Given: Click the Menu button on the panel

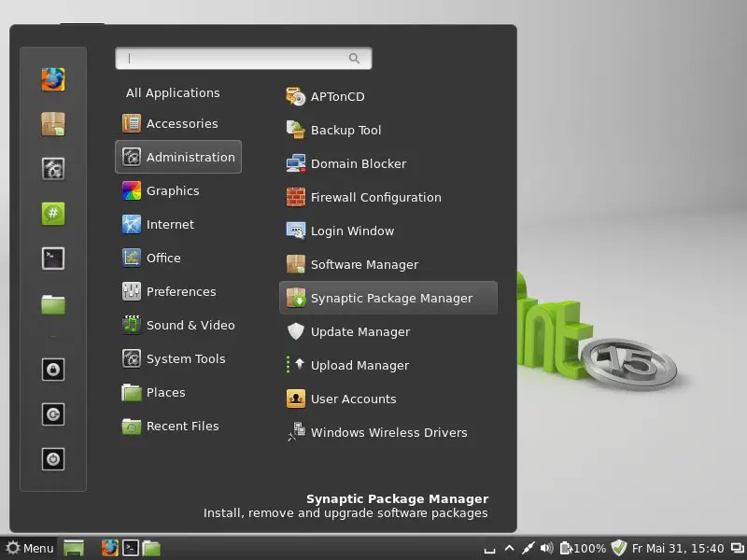Looking at the screenshot, I should point(29,549).
